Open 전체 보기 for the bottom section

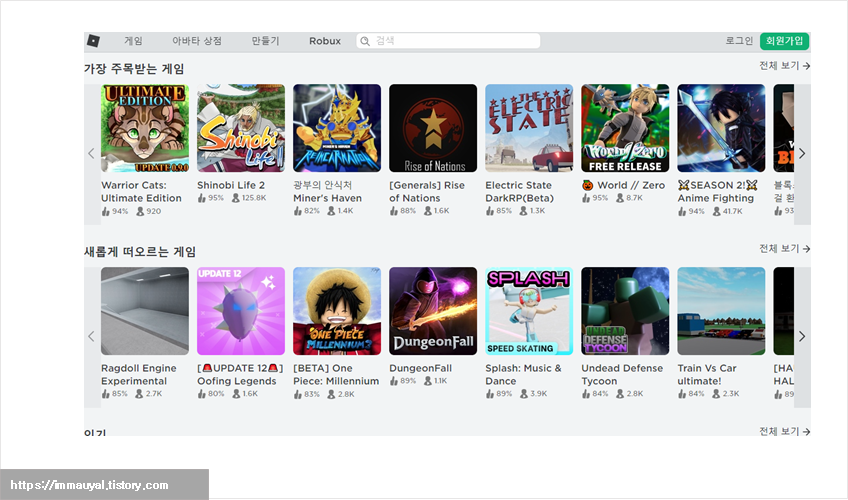[x=784, y=431]
